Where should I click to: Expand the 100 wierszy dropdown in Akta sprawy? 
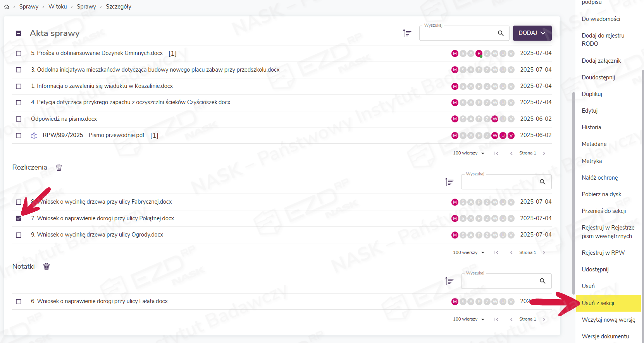[x=469, y=153]
